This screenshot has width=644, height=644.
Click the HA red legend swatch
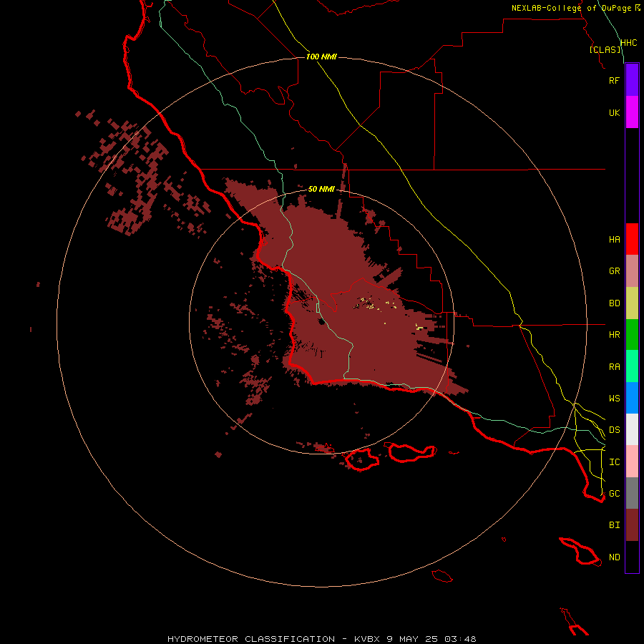(x=632, y=239)
